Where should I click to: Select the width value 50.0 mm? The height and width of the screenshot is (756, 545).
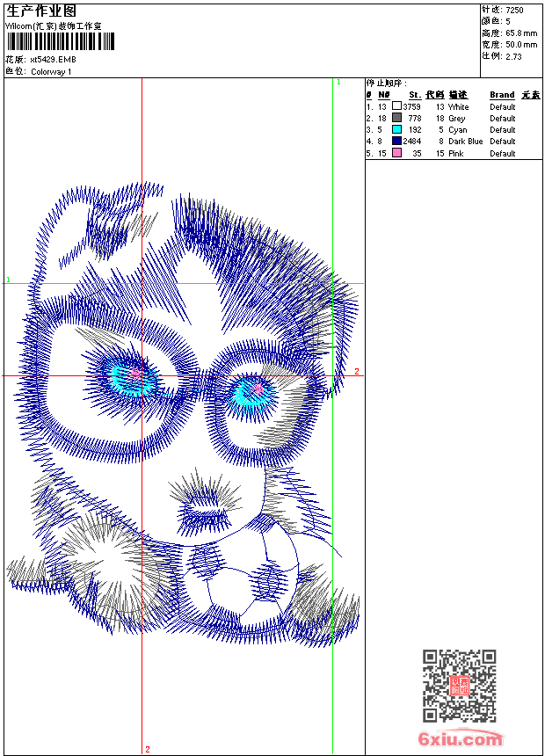pyautogui.click(x=521, y=45)
